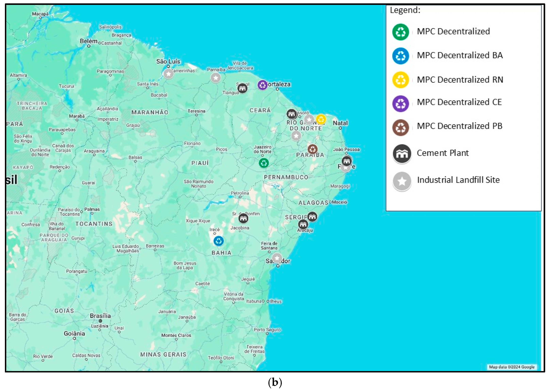Click the landfill star marker near Parnaíba
The image size is (550, 392).
215,78
